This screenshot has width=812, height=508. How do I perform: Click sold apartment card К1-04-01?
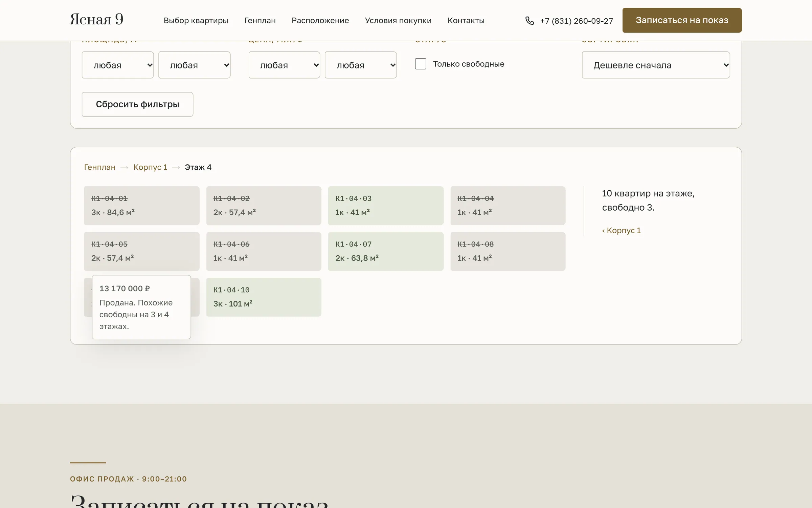coord(141,206)
